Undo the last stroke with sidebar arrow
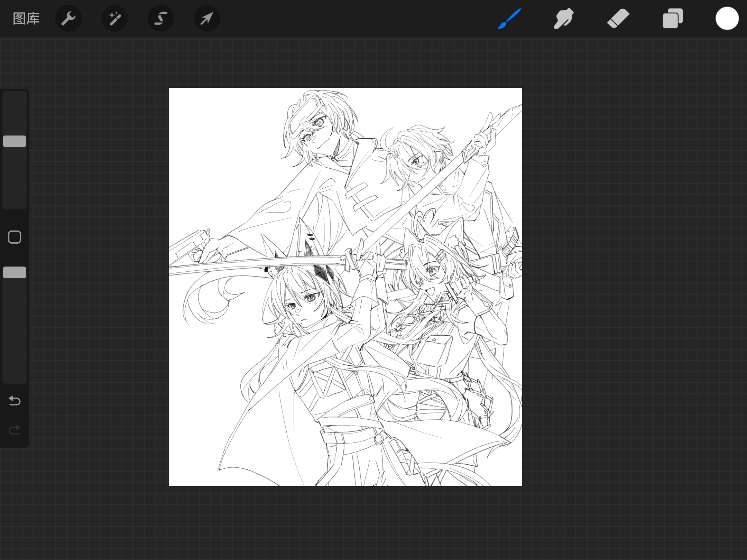Viewport: 747px width, 560px height. [x=15, y=401]
